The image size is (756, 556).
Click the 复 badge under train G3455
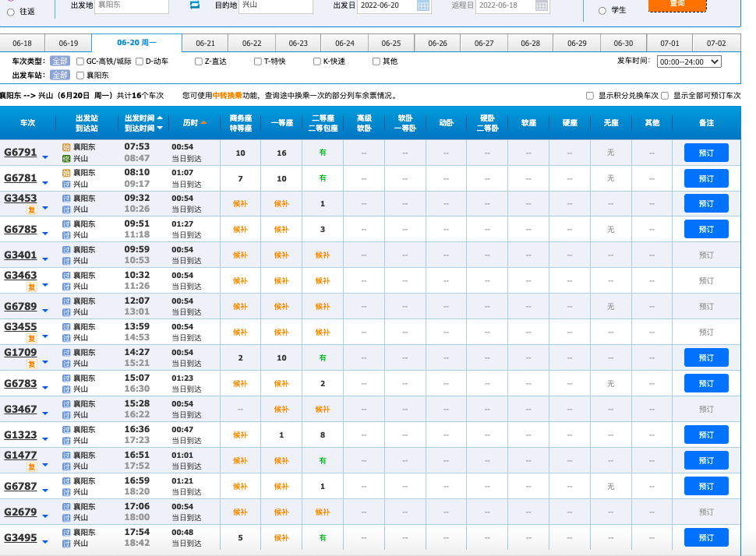click(x=32, y=338)
